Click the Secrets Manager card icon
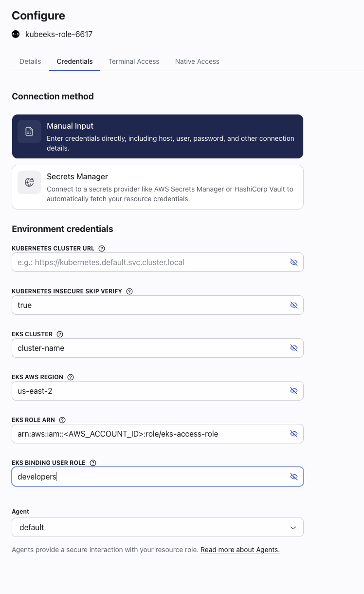 (29, 182)
